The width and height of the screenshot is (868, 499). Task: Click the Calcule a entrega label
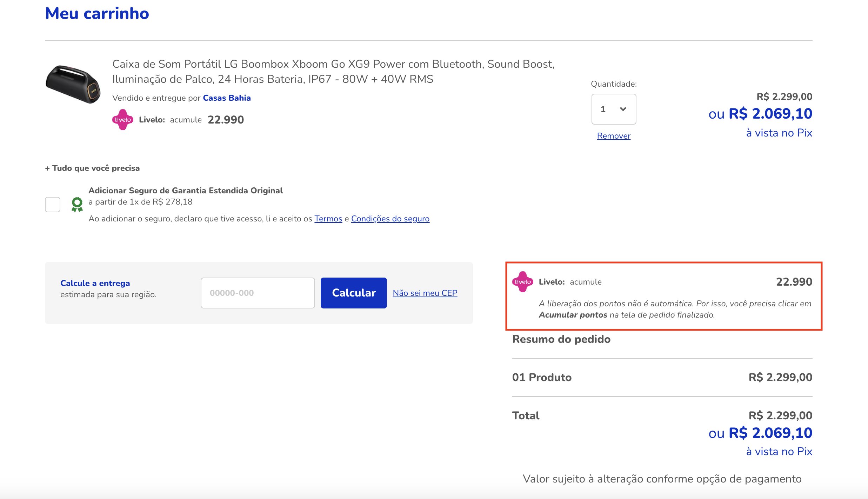point(95,283)
